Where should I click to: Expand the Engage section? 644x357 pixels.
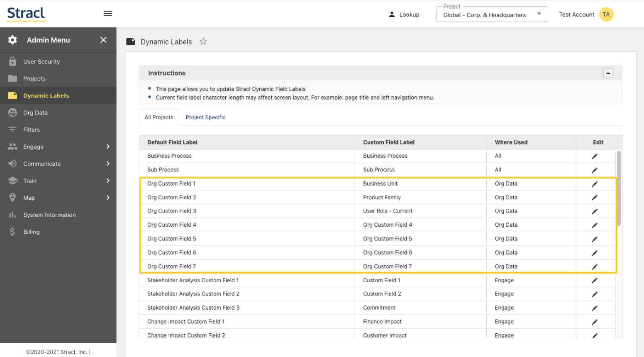click(x=58, y=147)
